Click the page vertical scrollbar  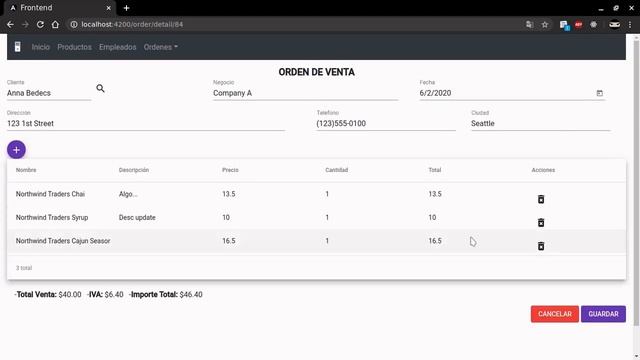(636, 184)
